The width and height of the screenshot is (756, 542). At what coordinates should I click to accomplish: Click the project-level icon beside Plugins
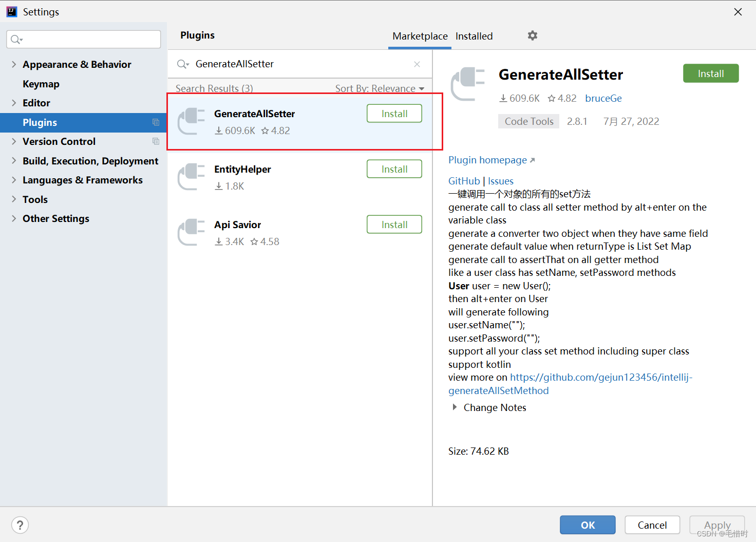pyautogui.click(x=156, y=122)
